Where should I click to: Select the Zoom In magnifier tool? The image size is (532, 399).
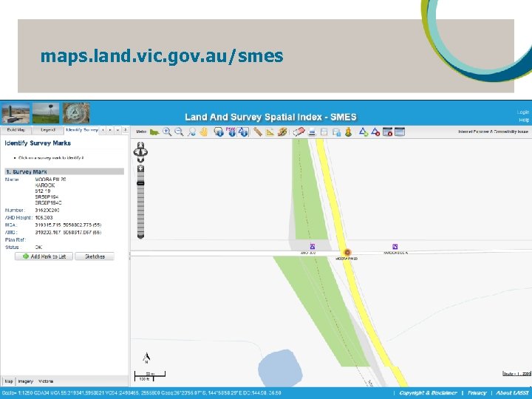click(166, 132)
